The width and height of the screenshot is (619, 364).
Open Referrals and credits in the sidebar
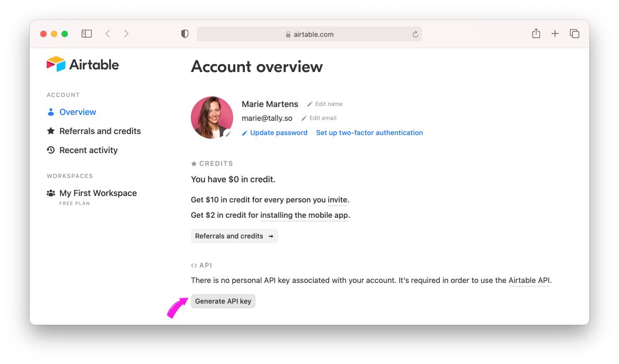click(x=100, y=131)
